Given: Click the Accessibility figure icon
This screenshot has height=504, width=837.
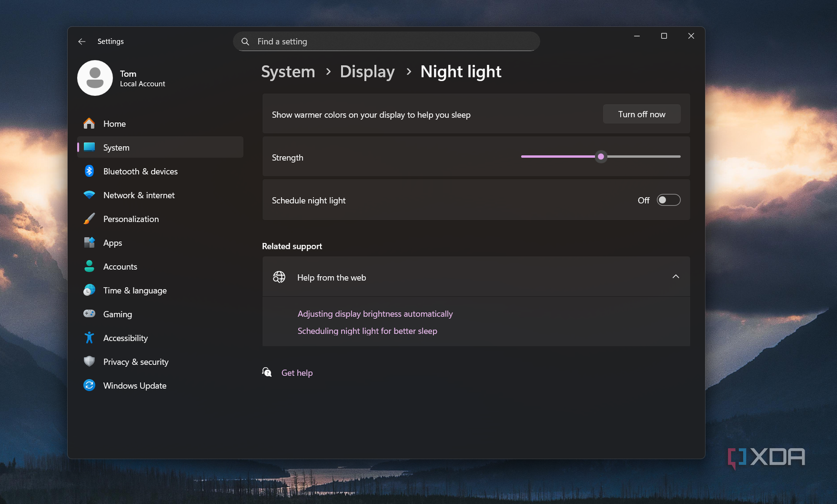Looking at the screenshot, I should click(89, 338).
